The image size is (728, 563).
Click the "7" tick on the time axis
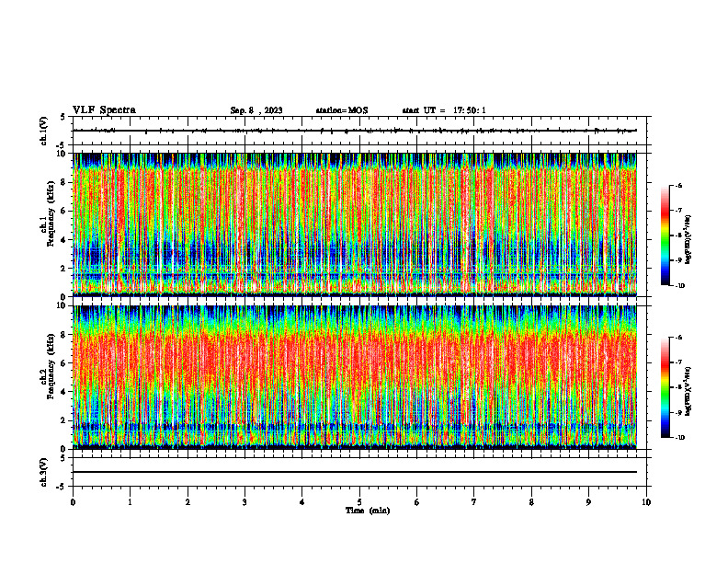474,502
